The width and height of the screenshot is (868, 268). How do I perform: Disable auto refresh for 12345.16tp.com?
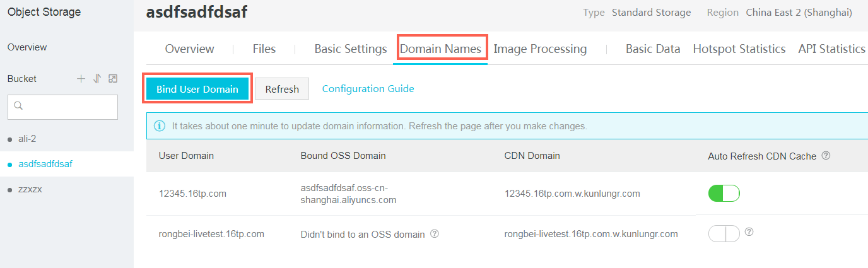(724, 193)
